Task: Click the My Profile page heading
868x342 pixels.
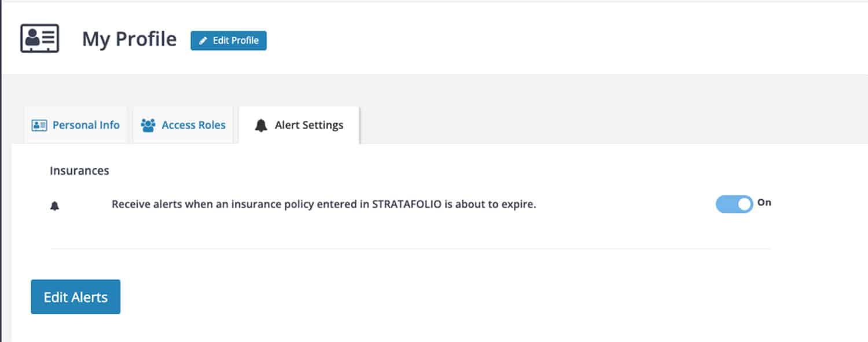Action: click(129, 39)
